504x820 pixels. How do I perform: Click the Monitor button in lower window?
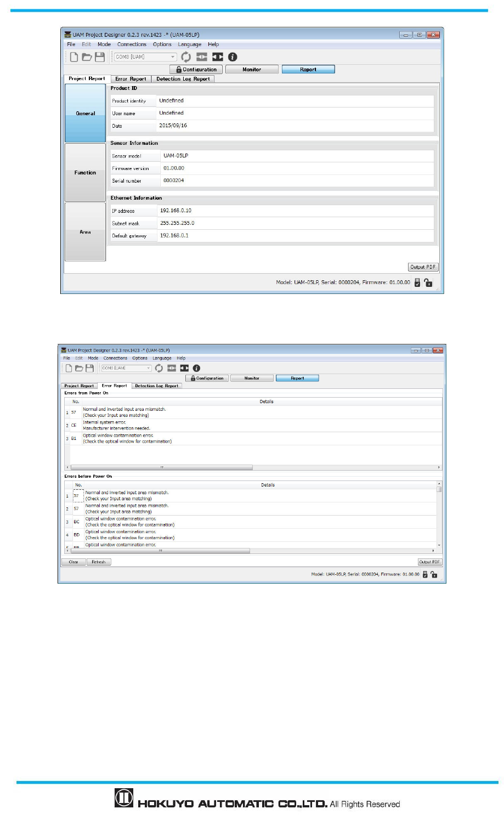pos(252,378)
